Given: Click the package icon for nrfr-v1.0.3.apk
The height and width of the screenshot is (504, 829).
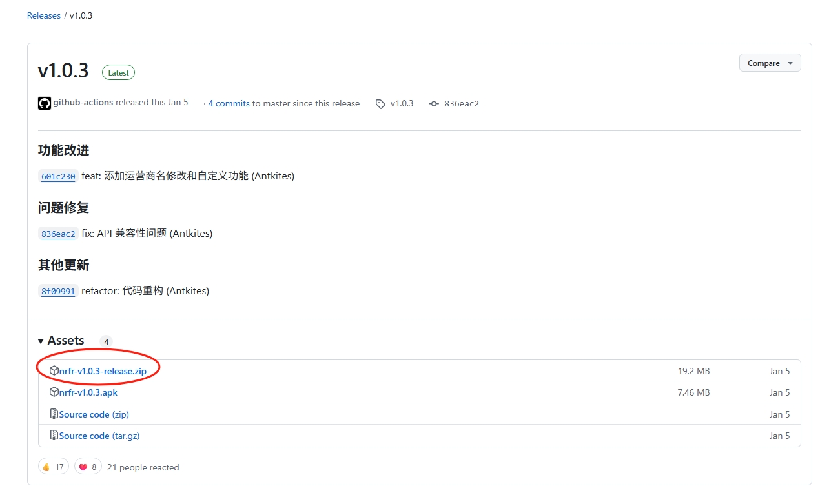Looking at the screenshot, I should tap(54, 392).
